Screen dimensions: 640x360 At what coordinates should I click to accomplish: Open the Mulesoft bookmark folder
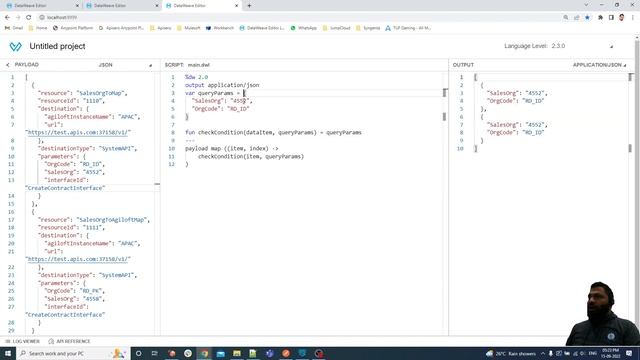tap(189, 28)
